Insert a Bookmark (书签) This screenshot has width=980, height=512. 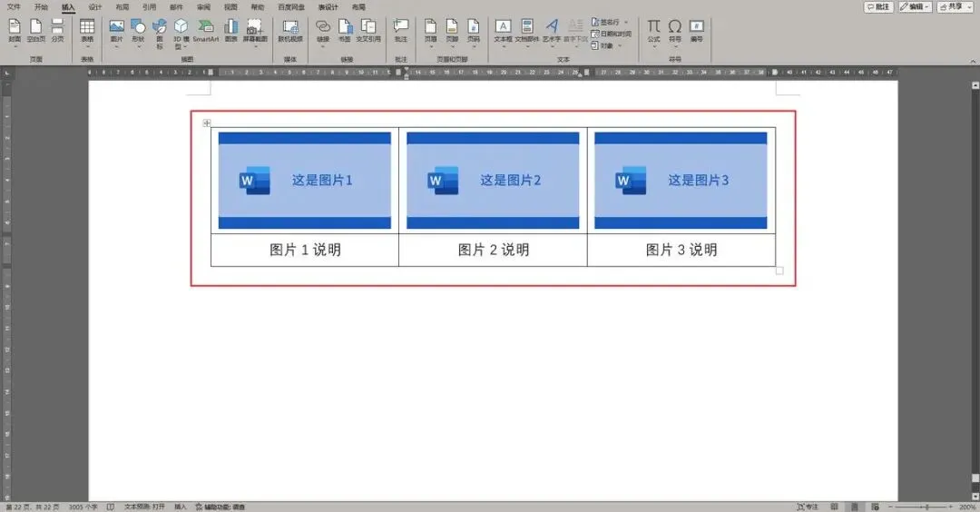click(345, 31)
